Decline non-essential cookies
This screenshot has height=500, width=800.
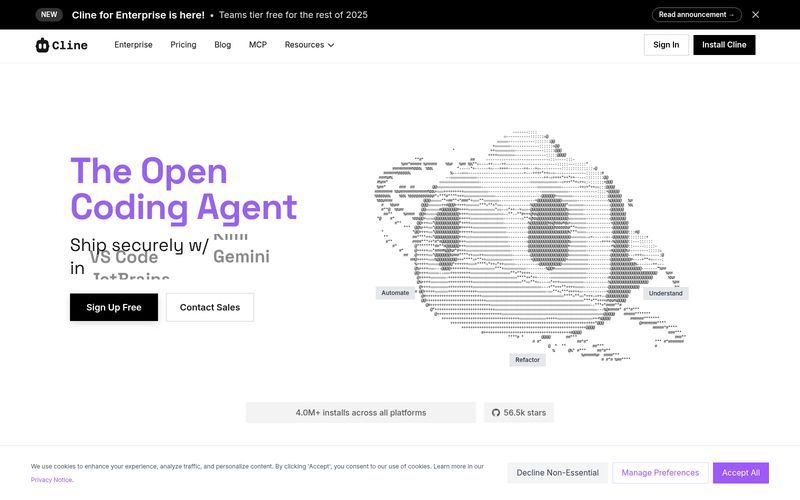click(x=557, y=473)
